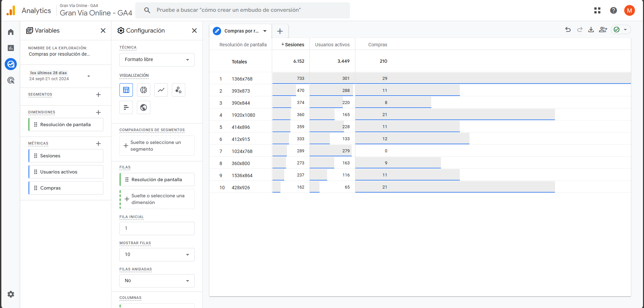The image size is (644, 308).
Task: Click Suelte o seleccione un segmento
Action: click(157, 146)
